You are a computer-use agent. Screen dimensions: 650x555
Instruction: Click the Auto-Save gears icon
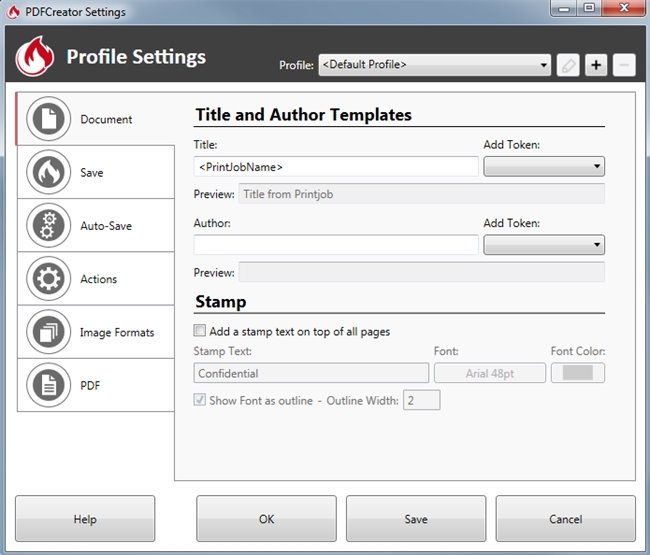[47, 226]
